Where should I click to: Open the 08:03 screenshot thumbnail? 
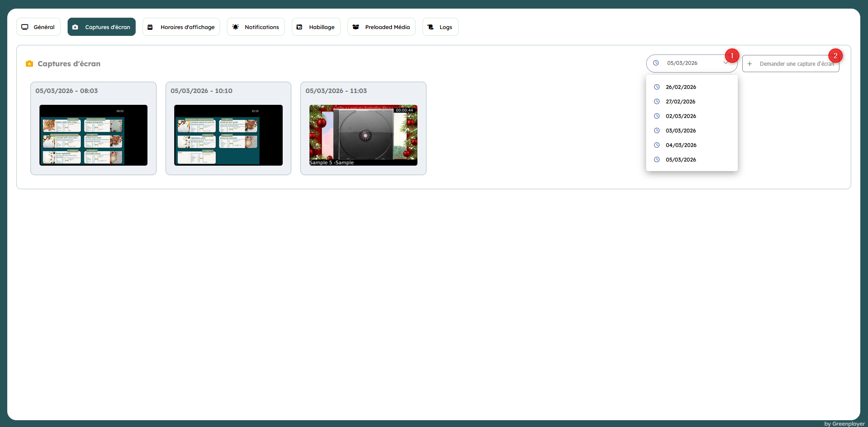[93, 135]
